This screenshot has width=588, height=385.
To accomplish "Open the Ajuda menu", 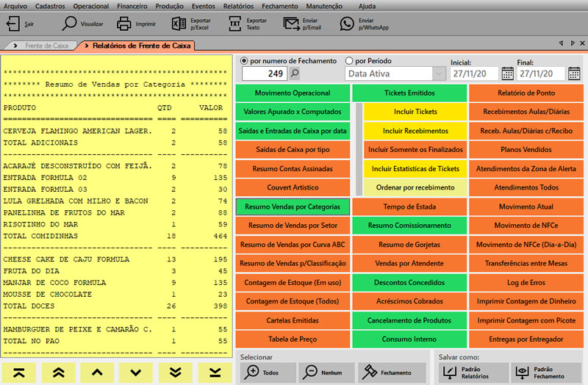I will pyautogui.click(x=367, y=6).
